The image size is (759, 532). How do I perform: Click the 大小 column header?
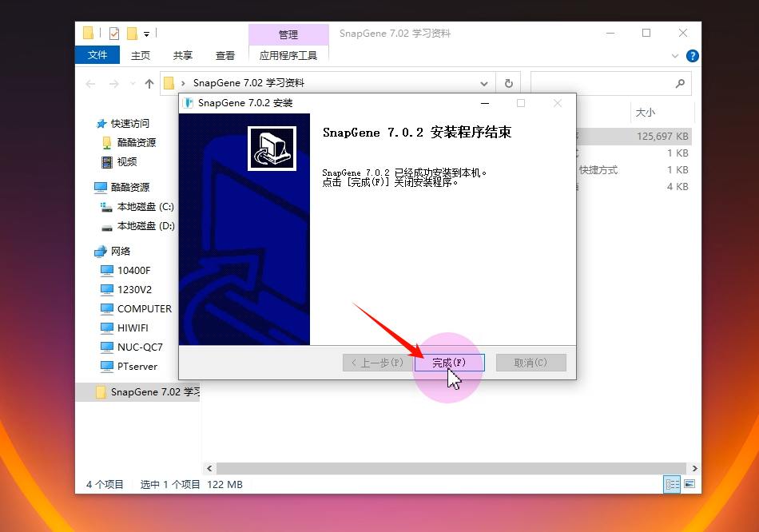(646, 113)
